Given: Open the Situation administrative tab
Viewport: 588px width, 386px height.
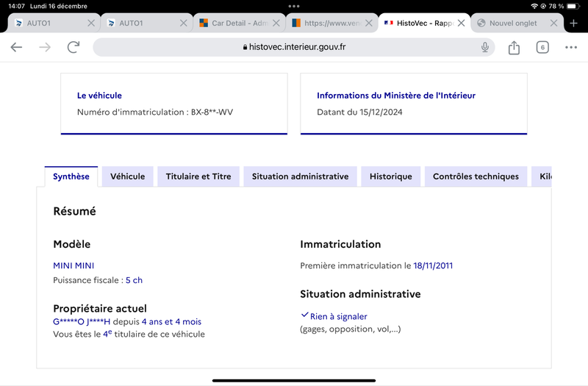Looking at the screenshot, I should pos(300,176).
